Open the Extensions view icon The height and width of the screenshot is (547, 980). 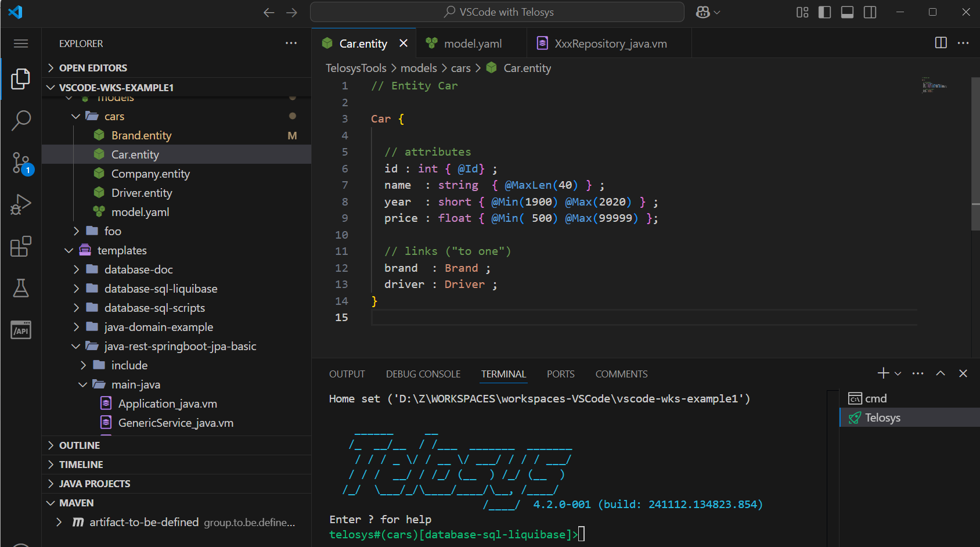tap(21, 246)
